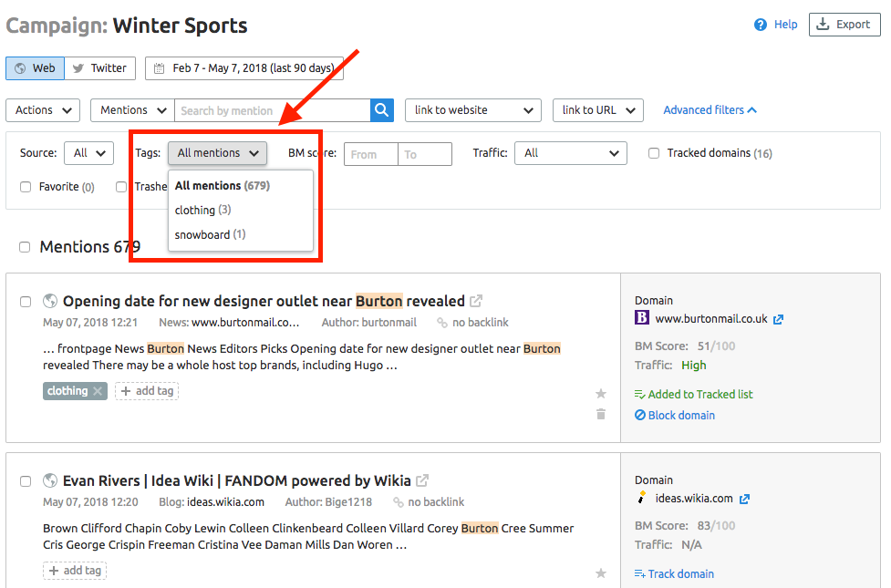The height and width of the screenshot is (588, 891).
Task: Focus the Search by mention field
Action: pos(272,110)
